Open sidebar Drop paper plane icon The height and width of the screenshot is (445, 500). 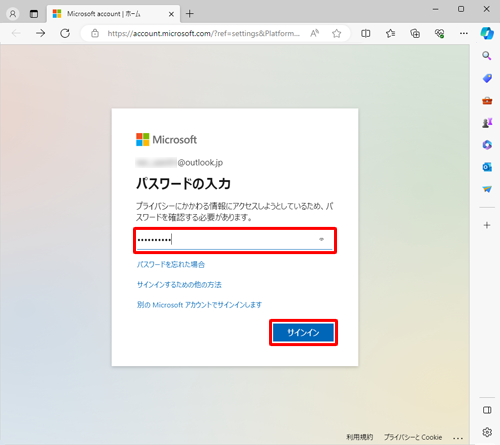coord(487,189)
